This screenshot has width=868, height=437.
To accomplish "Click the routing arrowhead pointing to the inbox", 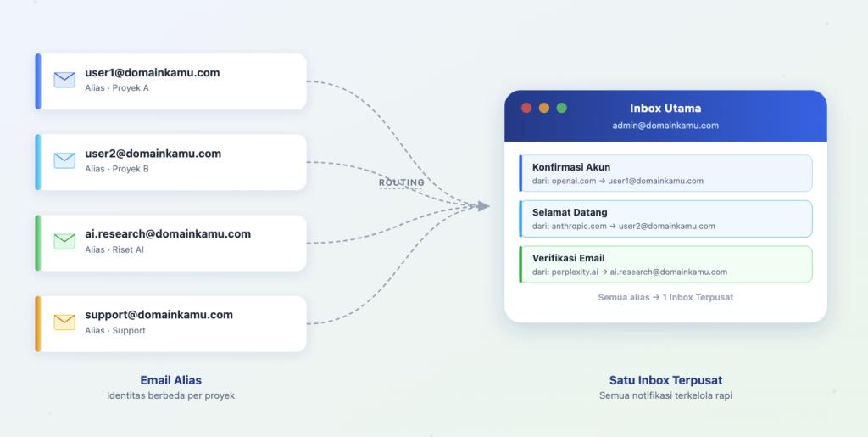I will [x=483, y=206].
